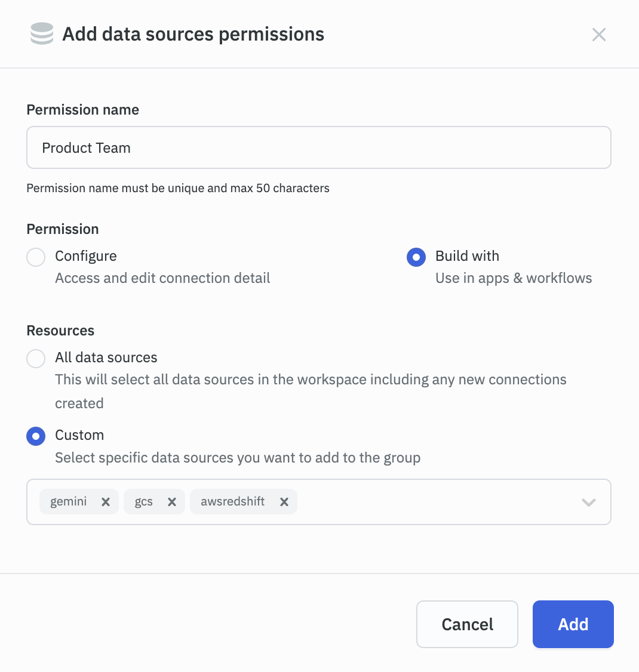The height and width of the screenshot is (672, 639).
Task: Click the Add data sources permissions title
Action: 193,34
